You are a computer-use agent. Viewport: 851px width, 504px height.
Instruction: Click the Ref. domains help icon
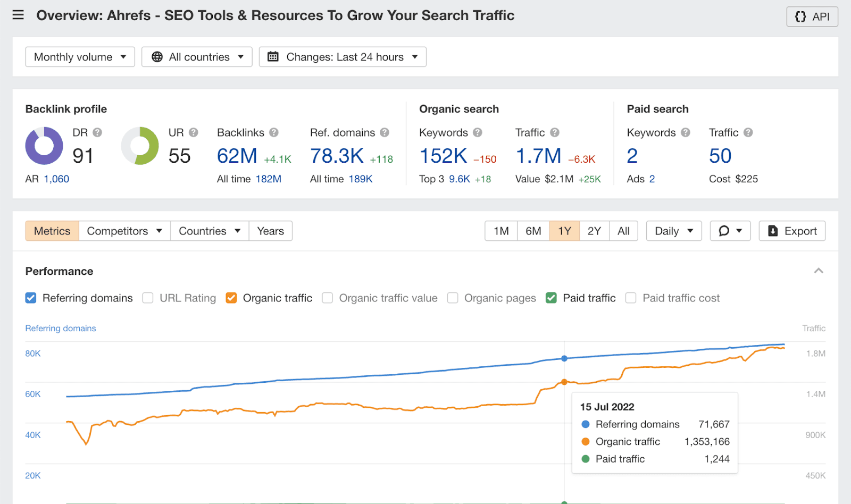385,132
